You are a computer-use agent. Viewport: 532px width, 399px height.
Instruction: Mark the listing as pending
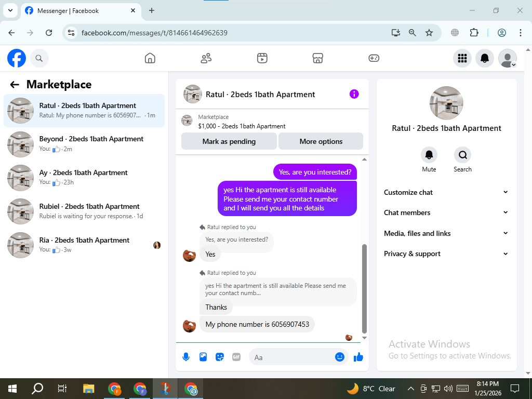coord(229,141)
